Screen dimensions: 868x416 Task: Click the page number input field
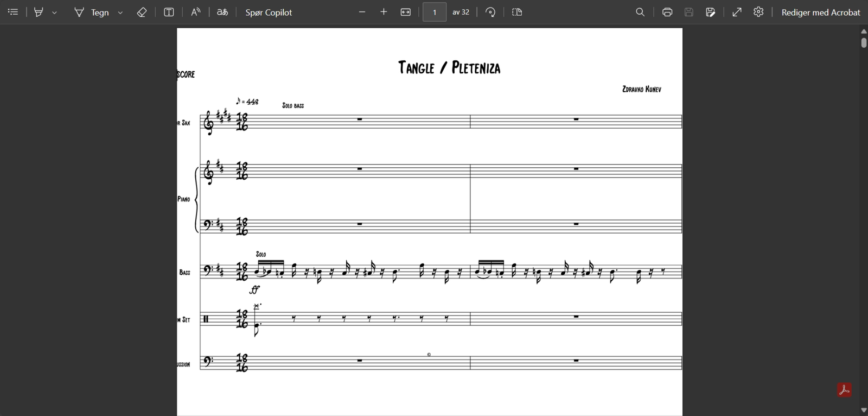(435, 12)
